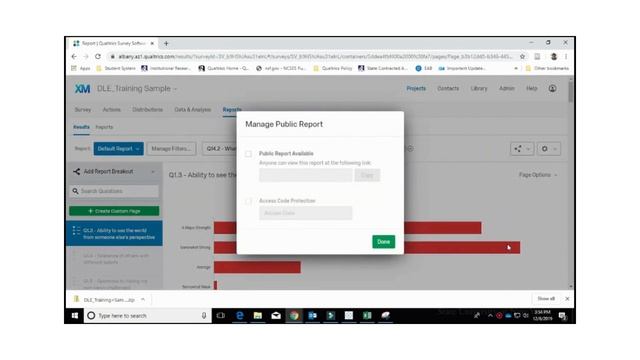The height and width of the screenshot is (360, 640).
Task: Open the Help menu
Action: click(x=531, y=89)
